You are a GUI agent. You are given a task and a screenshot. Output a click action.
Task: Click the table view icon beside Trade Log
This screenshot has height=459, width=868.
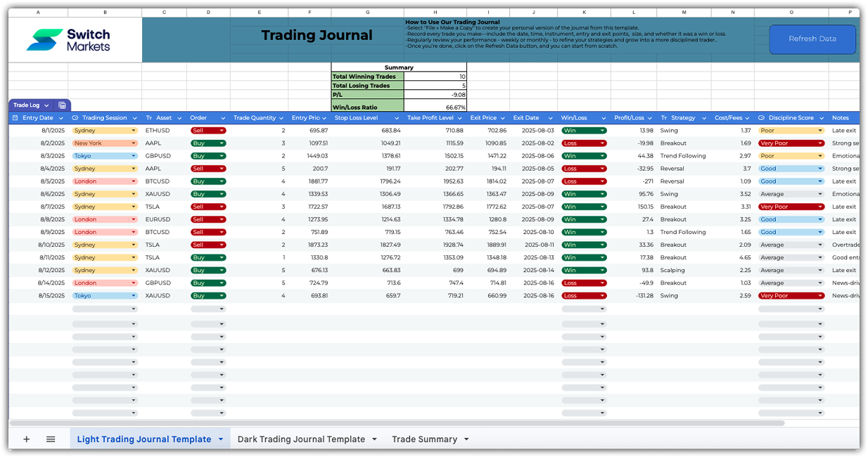tap(62, 105)
